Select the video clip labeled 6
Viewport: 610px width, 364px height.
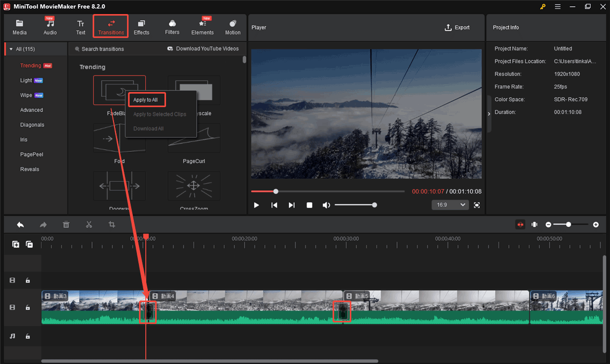click(566, 307)
